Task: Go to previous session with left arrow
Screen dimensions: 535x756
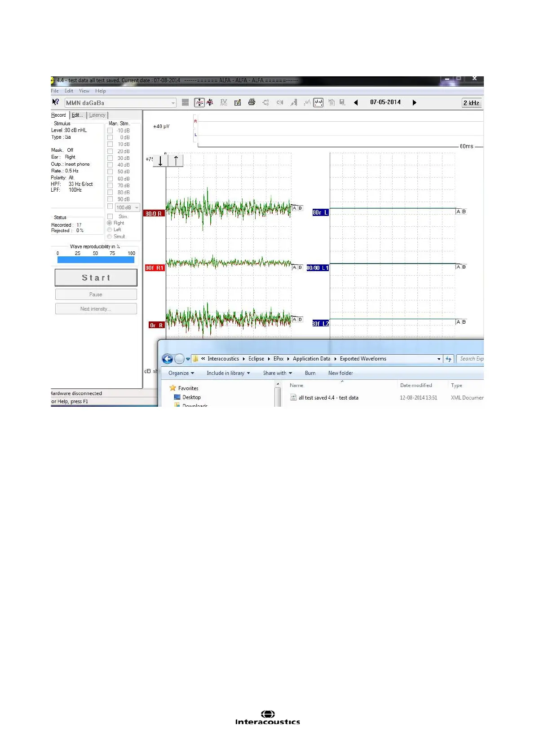Action: click(x=356, y=103)
